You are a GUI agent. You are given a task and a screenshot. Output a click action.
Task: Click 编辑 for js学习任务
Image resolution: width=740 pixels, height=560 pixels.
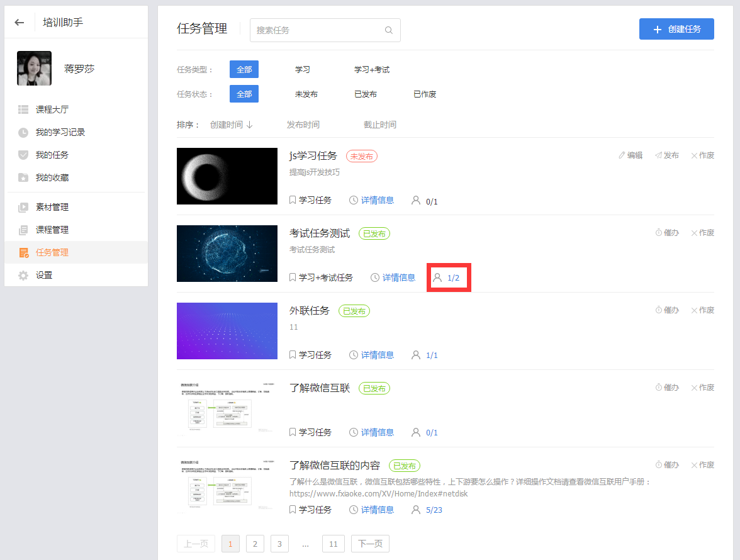pyautogui.click(x=631, y=155)
